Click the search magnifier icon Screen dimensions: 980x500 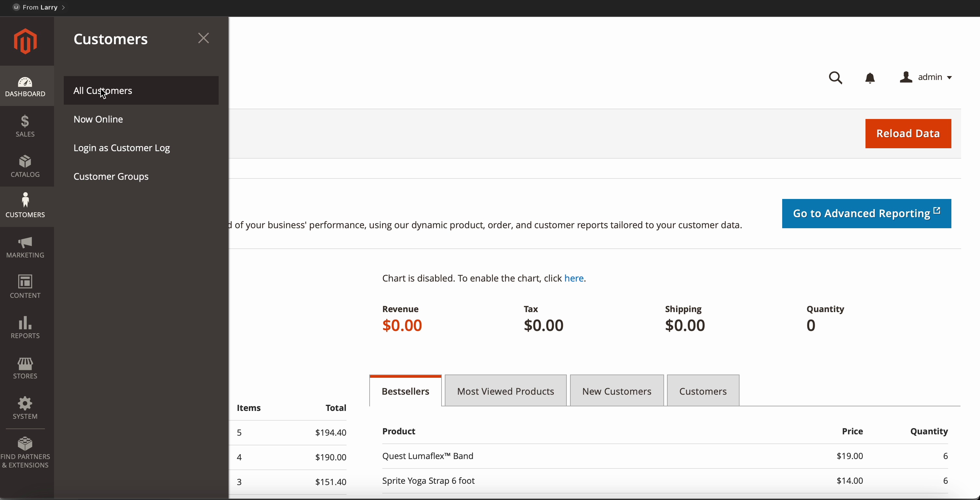pos(836,78)
